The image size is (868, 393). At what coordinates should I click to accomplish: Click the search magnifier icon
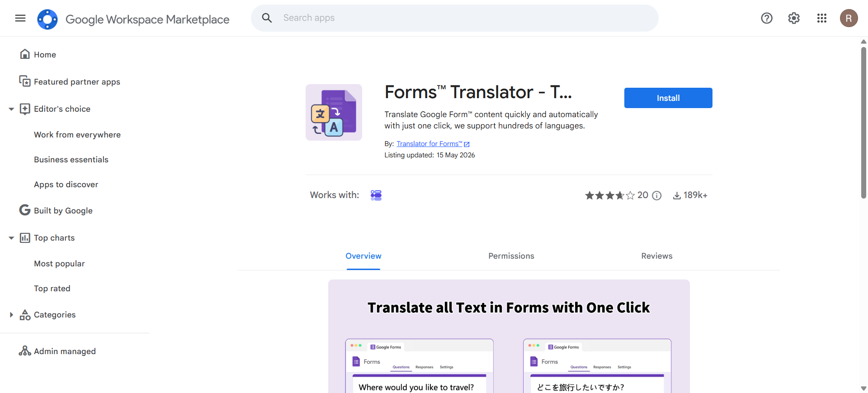267,18
